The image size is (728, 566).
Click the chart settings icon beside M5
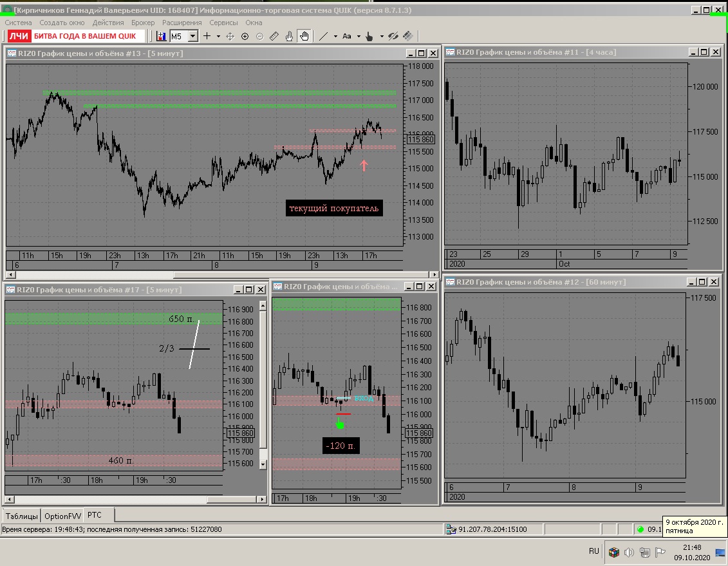[x=161, y=36]
